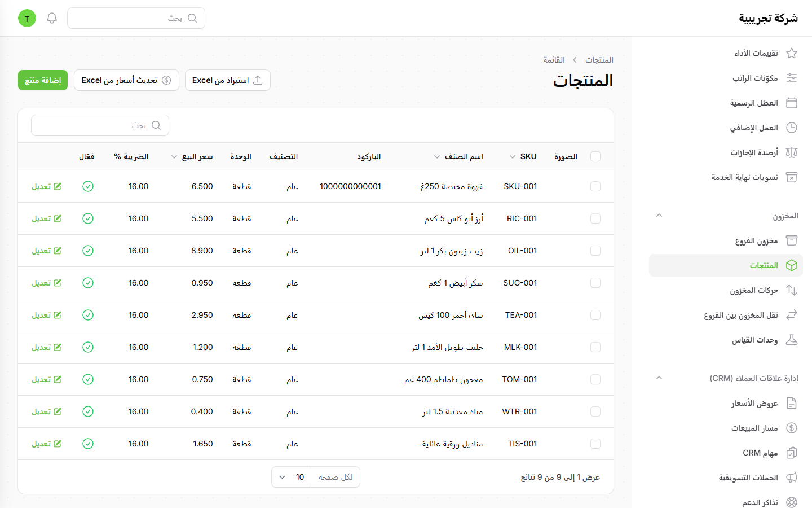Image resolution: width=812 pixels, height=508 pixels.
Task: Open مخزون الفروع in sidebar
Action: 726,240
